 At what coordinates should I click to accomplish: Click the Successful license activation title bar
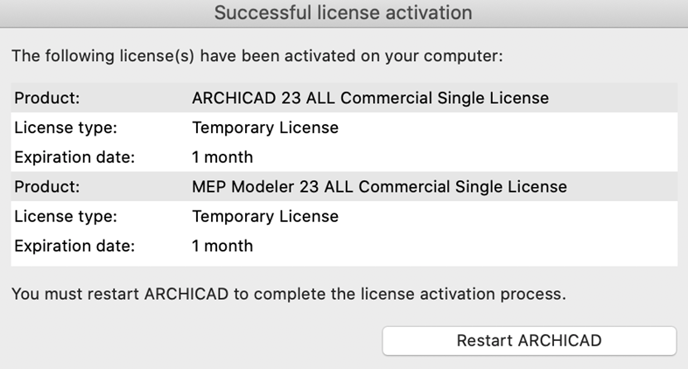(x=344, y=13)
